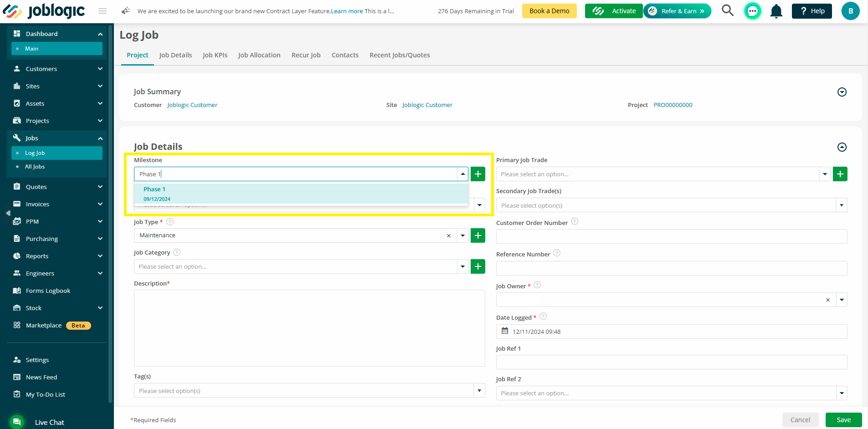Image resolution: width=868 pixels, height=429 pixels.
Task: Open the Job Owner dropdown arrow
Action: [842, 300]
